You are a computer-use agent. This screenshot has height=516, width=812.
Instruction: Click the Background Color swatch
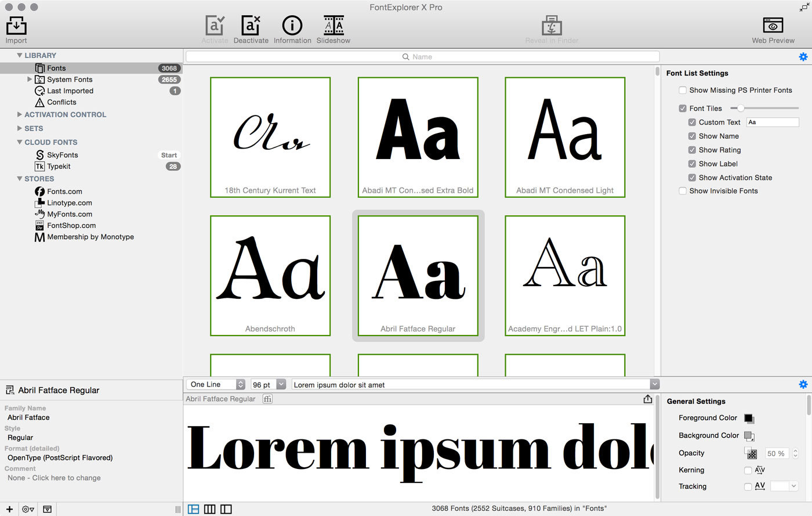click(749, 436)
